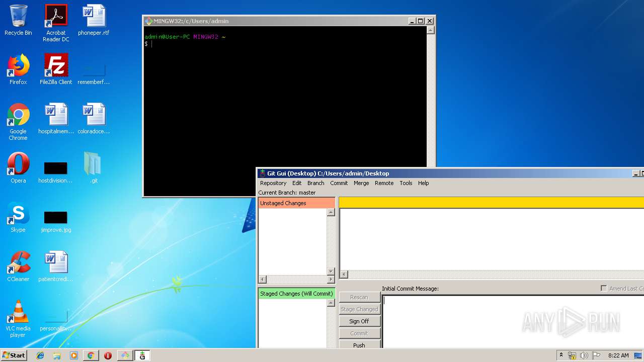Screen dimensions: 644x362
Task: Click MINGW32 window title icon
Action: pos(148,21)
